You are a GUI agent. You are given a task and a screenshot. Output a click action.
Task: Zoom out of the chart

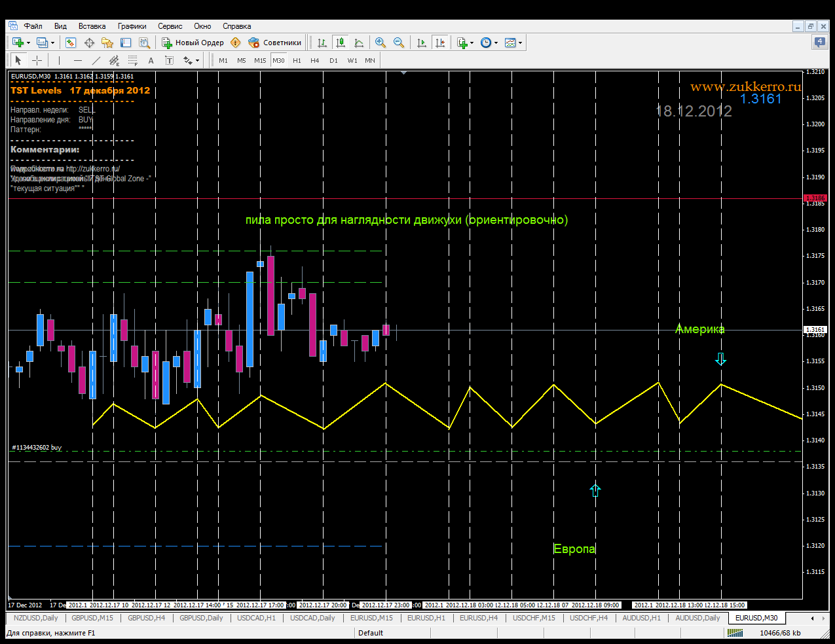point(398,43)
